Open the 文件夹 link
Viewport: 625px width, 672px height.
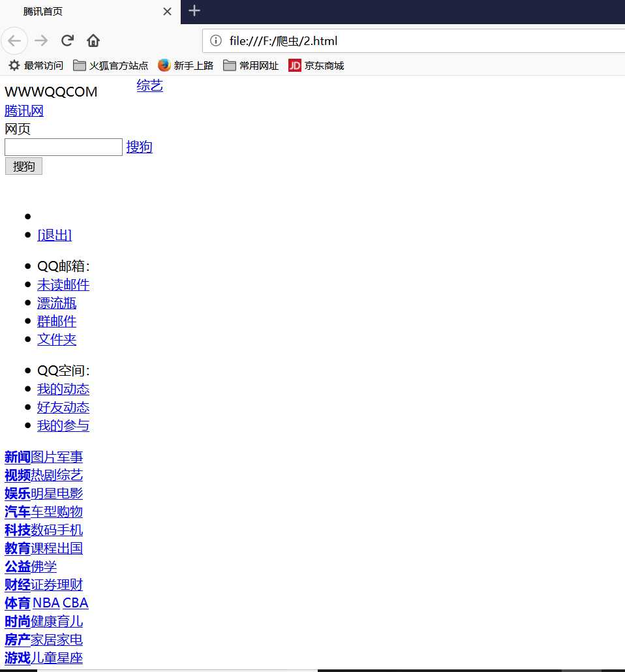57,339
